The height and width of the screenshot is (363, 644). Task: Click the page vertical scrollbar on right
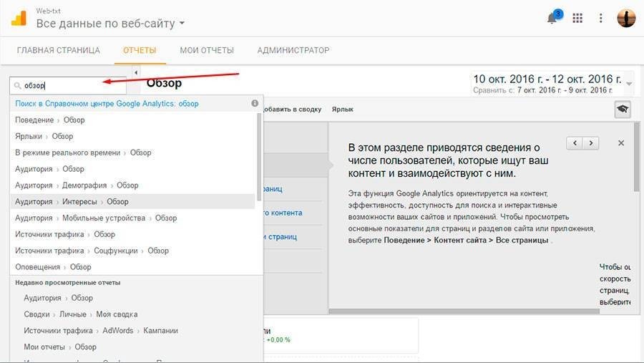[x=637, y=156]
